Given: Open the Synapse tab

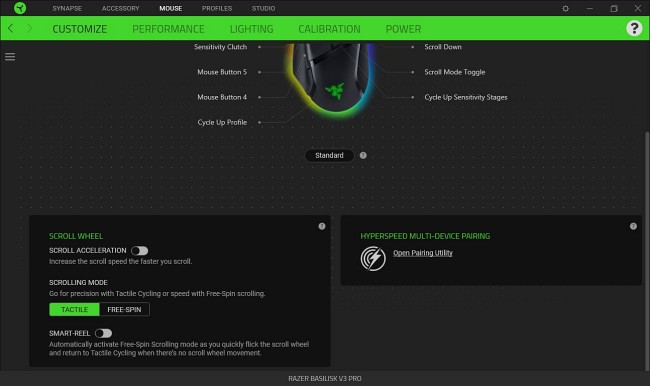Looking at the screenshot, I should click(x=67, y=8).
